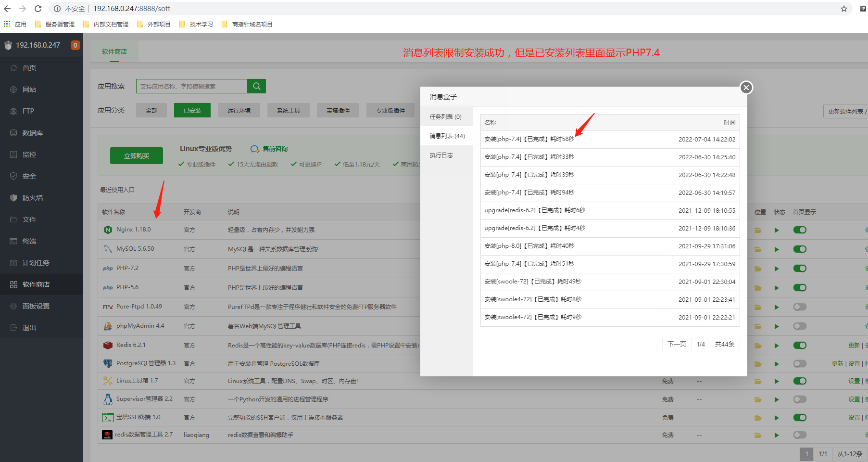
Task: Click the PostgreSQL管理器 elephant icon
Action: [x=108, y=363]
